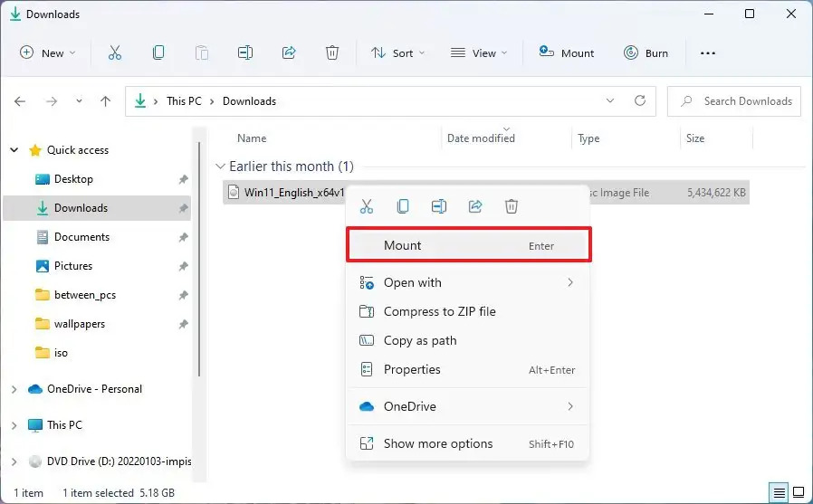
Task: Choose Mount in the context menu
Action: point(469,245)
